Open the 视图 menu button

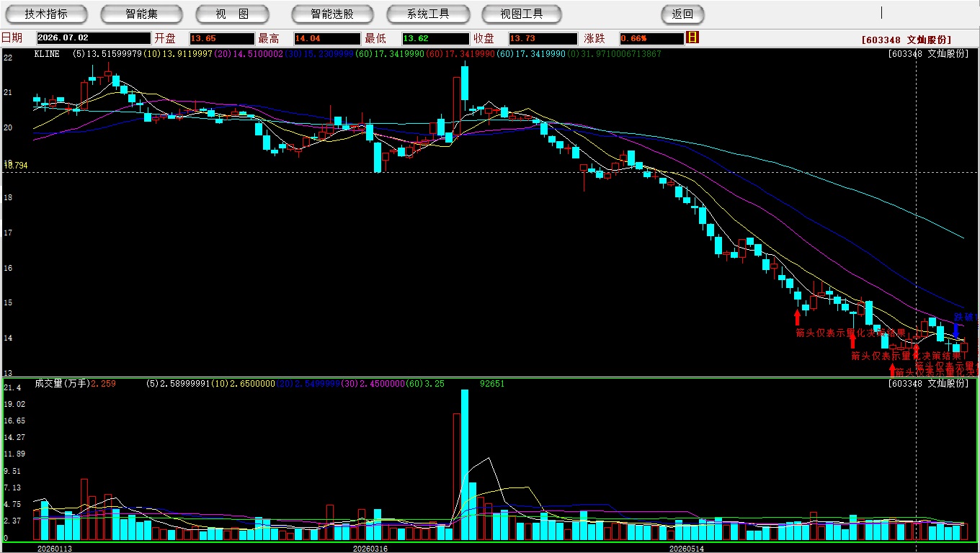coord(232,14)
